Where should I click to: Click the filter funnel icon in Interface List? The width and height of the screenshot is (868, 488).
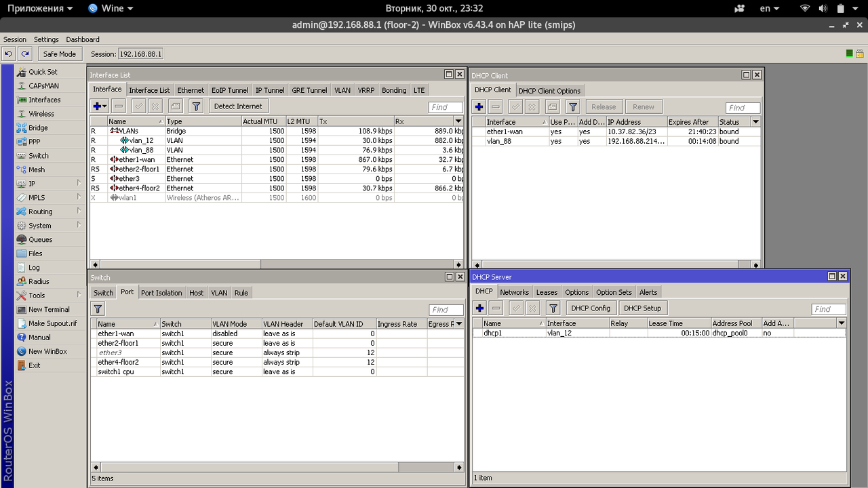[x=196, y=106]
